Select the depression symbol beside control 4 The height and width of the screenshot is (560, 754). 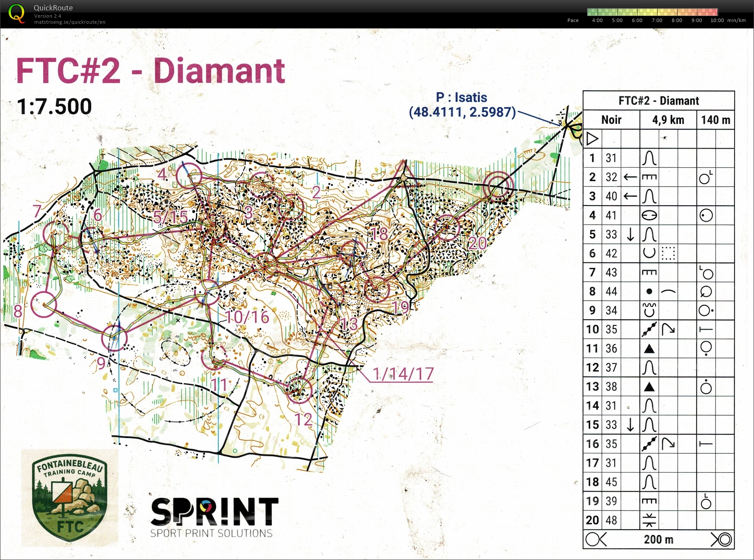pos(650,215)
